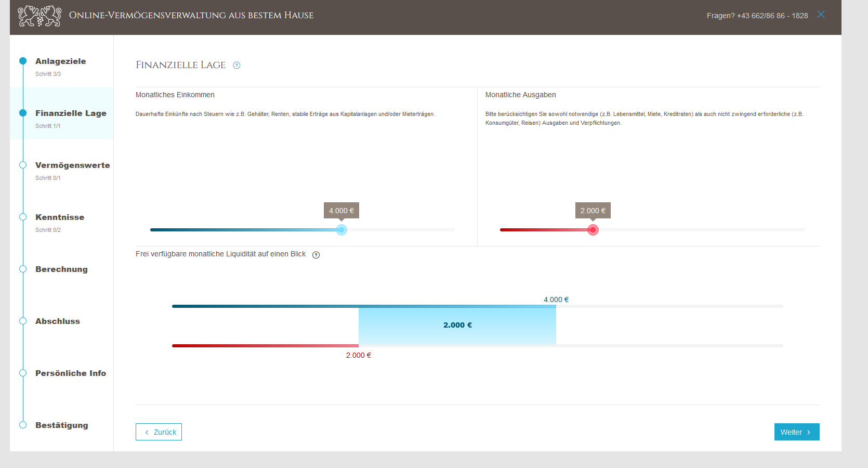Click the phone number in the header
The image size is (868, 468).
[x=772, y=16]
